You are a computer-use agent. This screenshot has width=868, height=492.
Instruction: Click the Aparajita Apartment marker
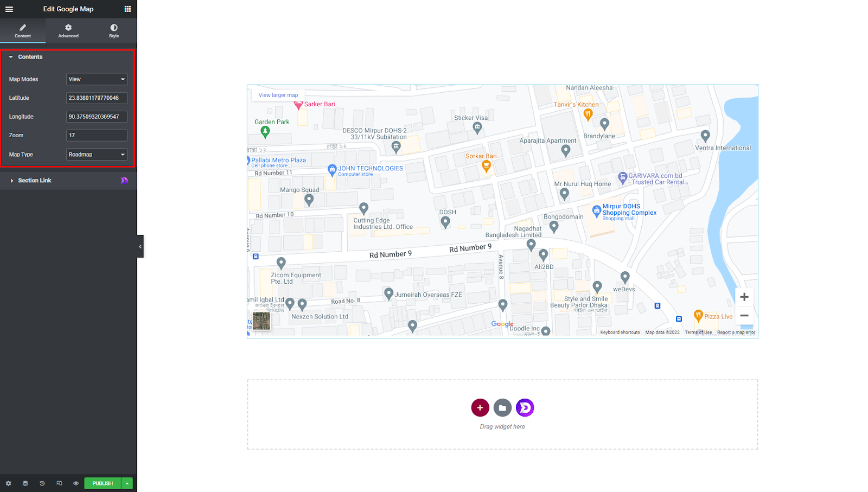point(566,150)
